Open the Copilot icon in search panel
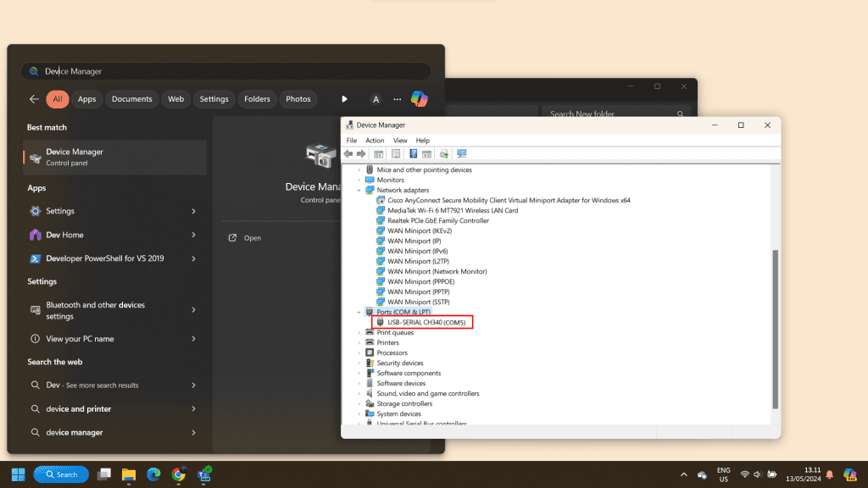The width and height of the screenshot is (868, 488). [x=420, y=99]
